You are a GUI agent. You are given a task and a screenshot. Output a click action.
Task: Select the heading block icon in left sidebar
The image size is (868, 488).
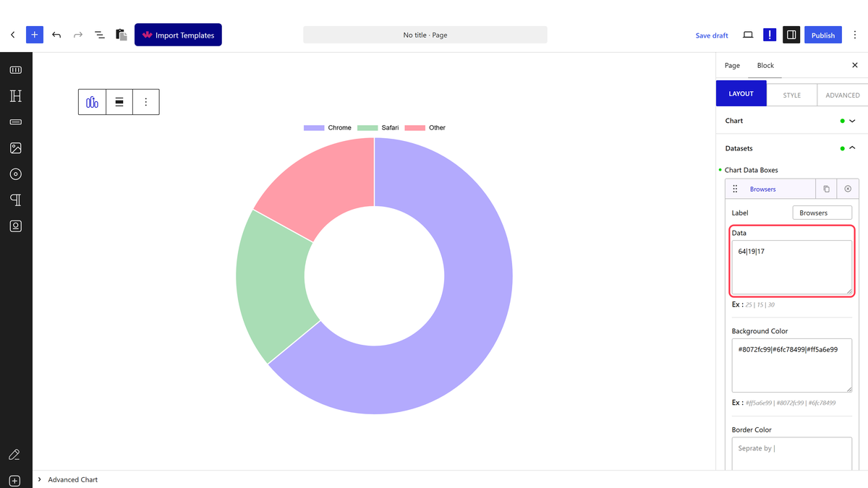coord(16,96)
